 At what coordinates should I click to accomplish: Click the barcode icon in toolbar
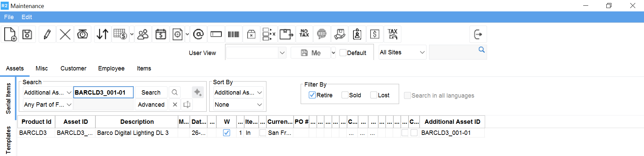[x=233, y=34]
